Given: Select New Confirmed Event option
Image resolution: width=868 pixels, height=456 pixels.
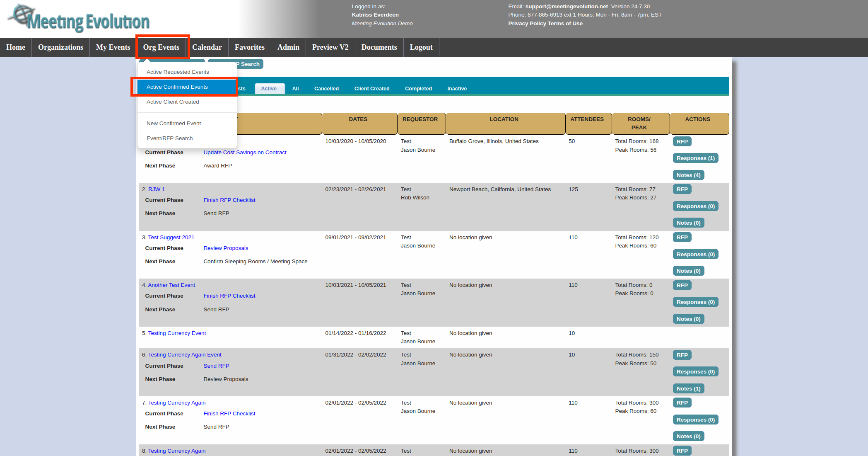Looking at the screenshot, I should pyautogui.click(x=174, y=123).
